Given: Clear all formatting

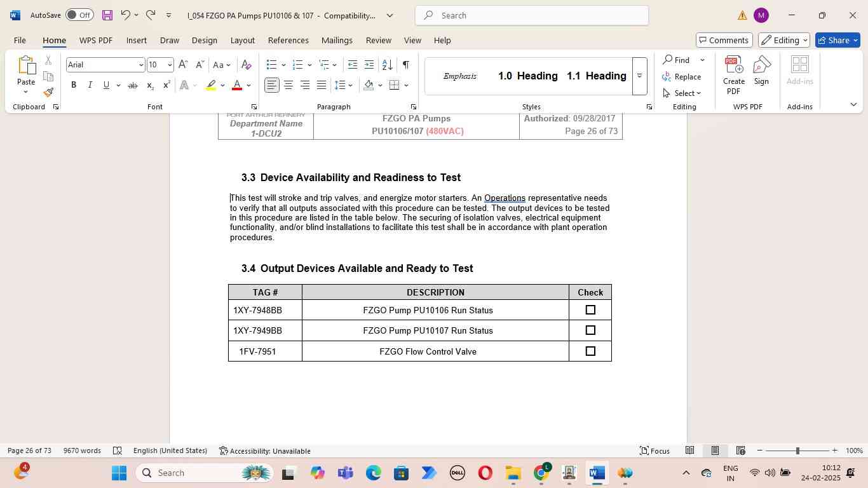Looking at the screenshot, I should tap(247, 65).
